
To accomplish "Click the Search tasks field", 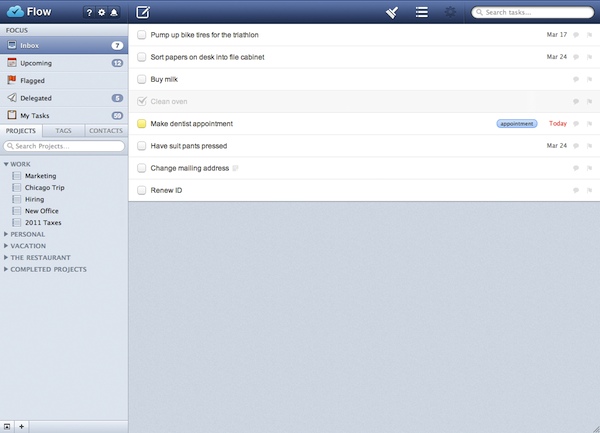I will 533,12.
